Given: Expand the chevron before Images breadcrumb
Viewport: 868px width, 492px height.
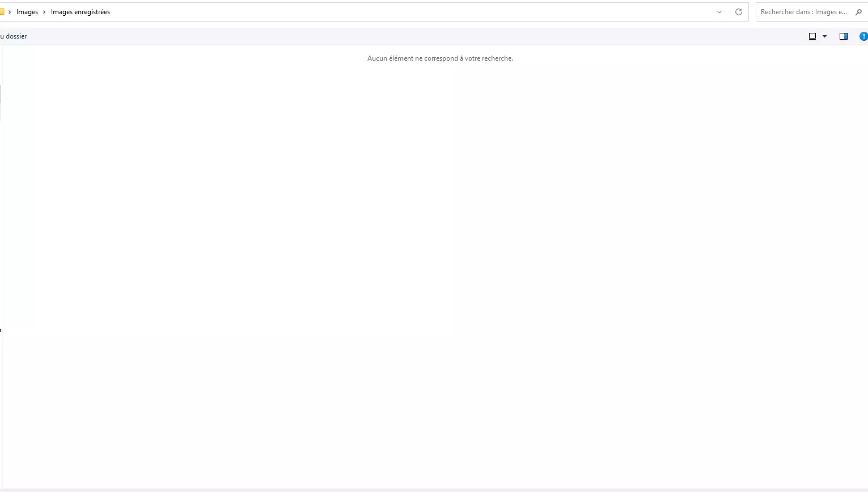Looking at the screenshot, I should click(x=10, y=12).
